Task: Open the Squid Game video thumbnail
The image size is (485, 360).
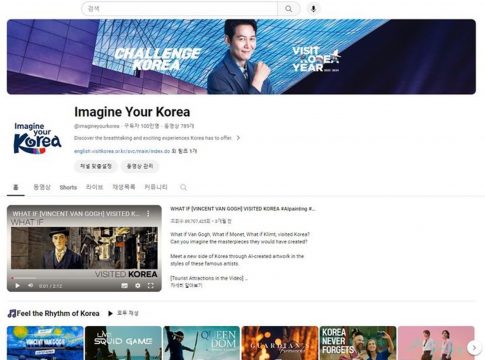Action: click(123, 343)
